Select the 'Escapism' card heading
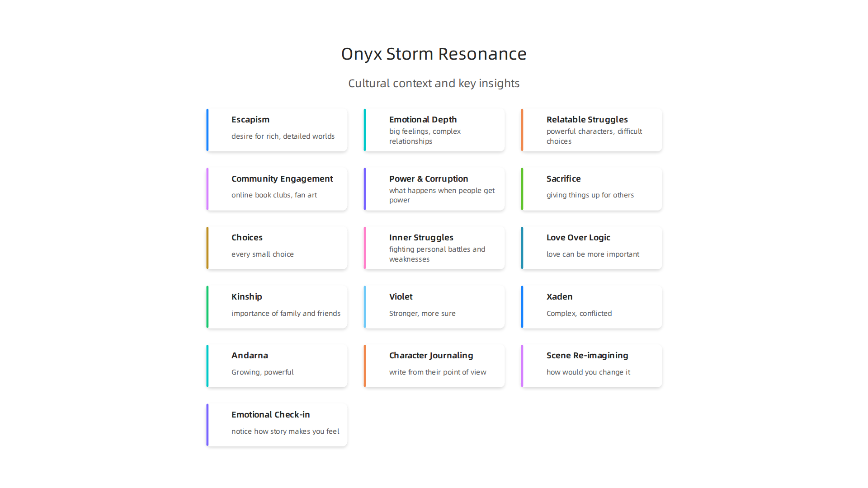Viewport: 868px width, 488px height. pyautogui.click(x=250, y=119)
